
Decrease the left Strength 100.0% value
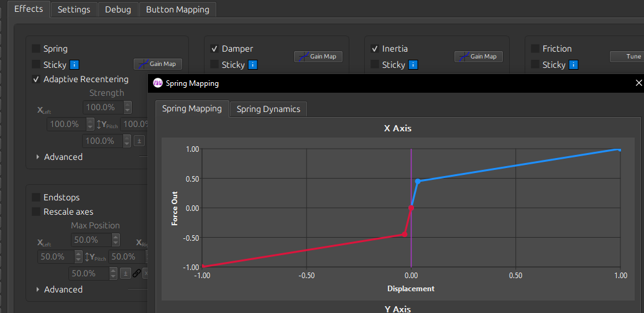point(90,127)
